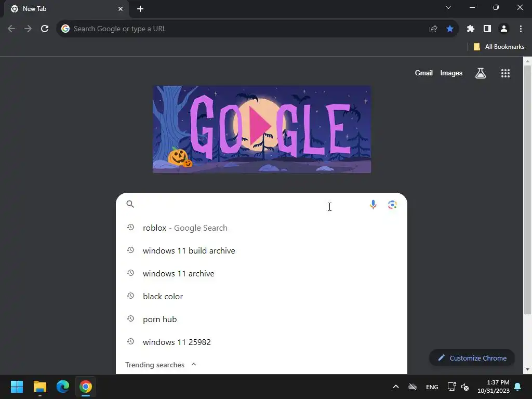Select "windows 11 25982" suggestion
The image size is (532, 399).
click(x=261, y=342)
